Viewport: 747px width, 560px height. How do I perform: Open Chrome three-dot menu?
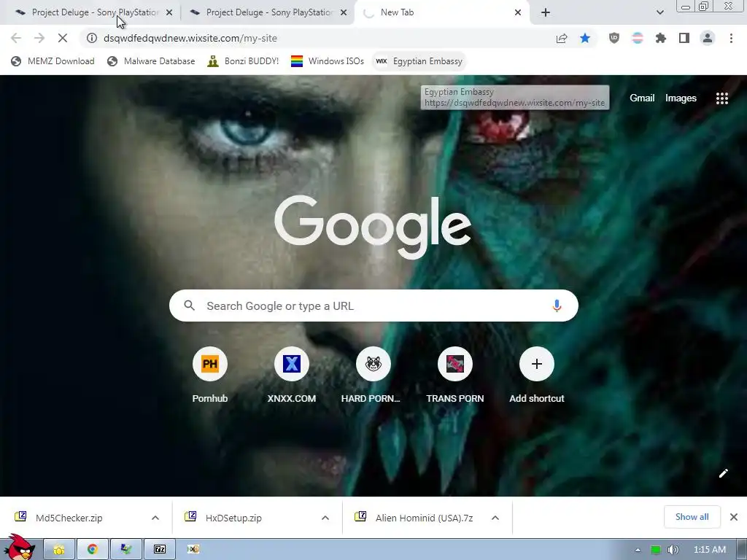click(731, 38)
